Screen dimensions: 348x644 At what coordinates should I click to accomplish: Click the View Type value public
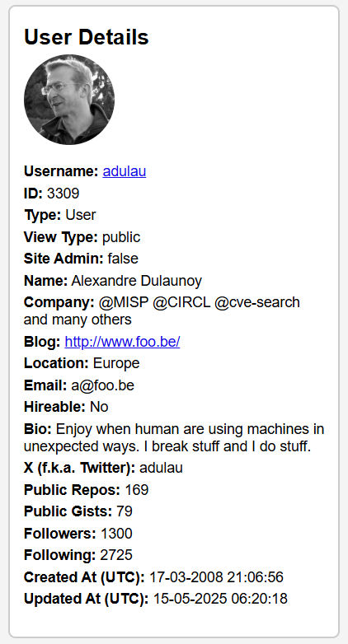pyautogui.click(x=121, y=237)
